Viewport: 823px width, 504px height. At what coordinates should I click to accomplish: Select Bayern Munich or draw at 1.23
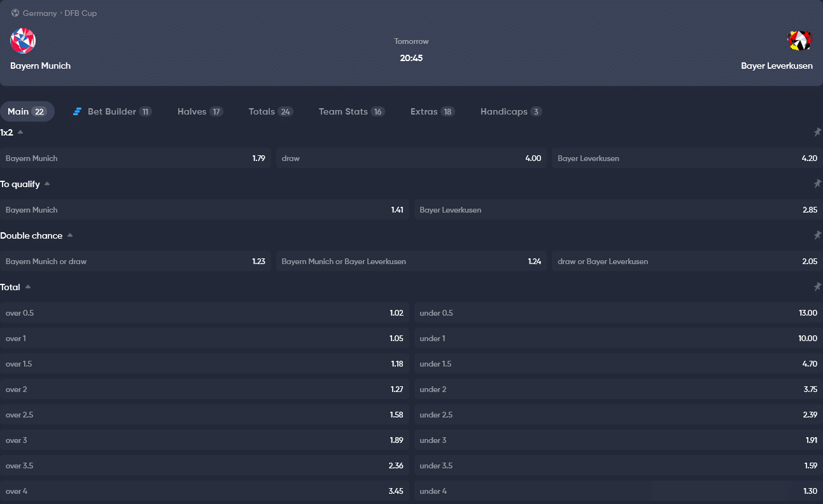point(136,261)
